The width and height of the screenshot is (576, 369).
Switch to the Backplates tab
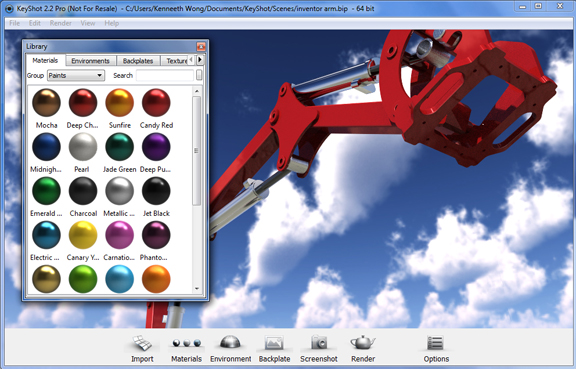pyautogui.click(x=138, y=61)
